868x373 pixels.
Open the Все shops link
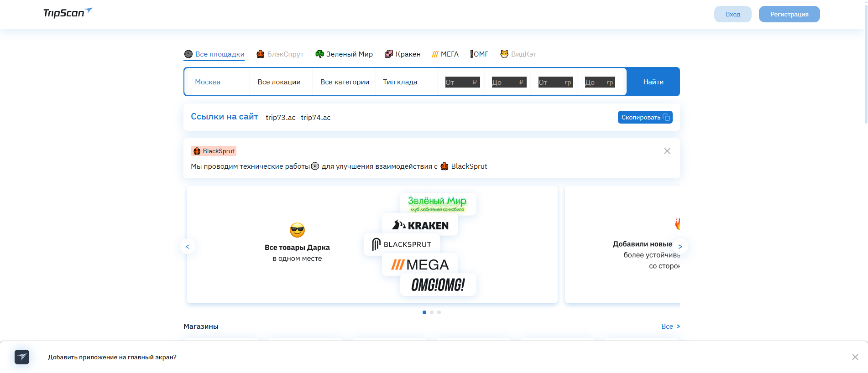[670, 326]
